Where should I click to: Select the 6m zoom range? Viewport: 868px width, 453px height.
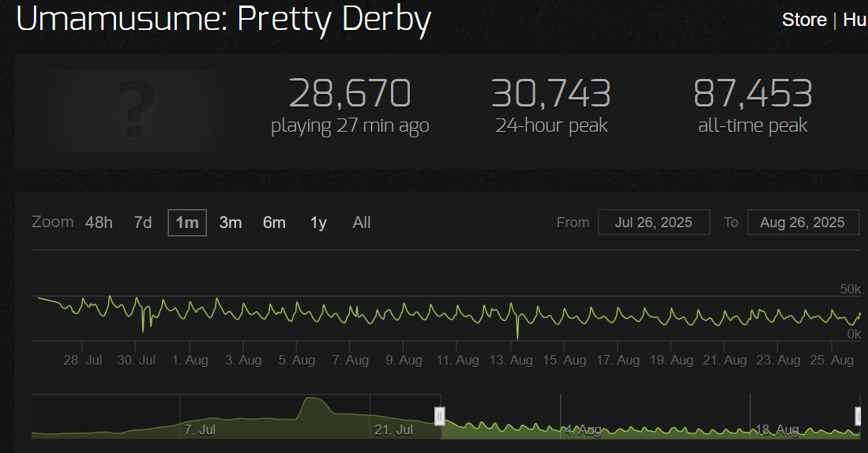tap(274, 223)
